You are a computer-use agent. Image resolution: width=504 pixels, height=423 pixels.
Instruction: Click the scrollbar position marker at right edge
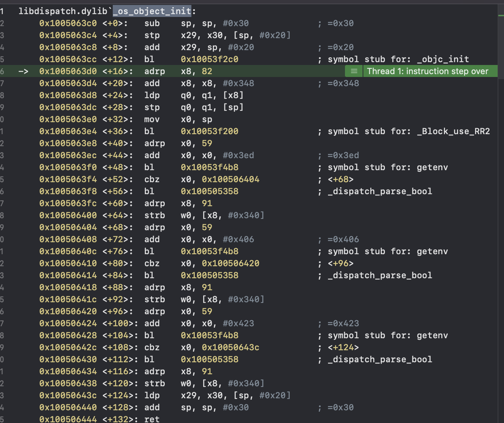[x=501, y=15]
